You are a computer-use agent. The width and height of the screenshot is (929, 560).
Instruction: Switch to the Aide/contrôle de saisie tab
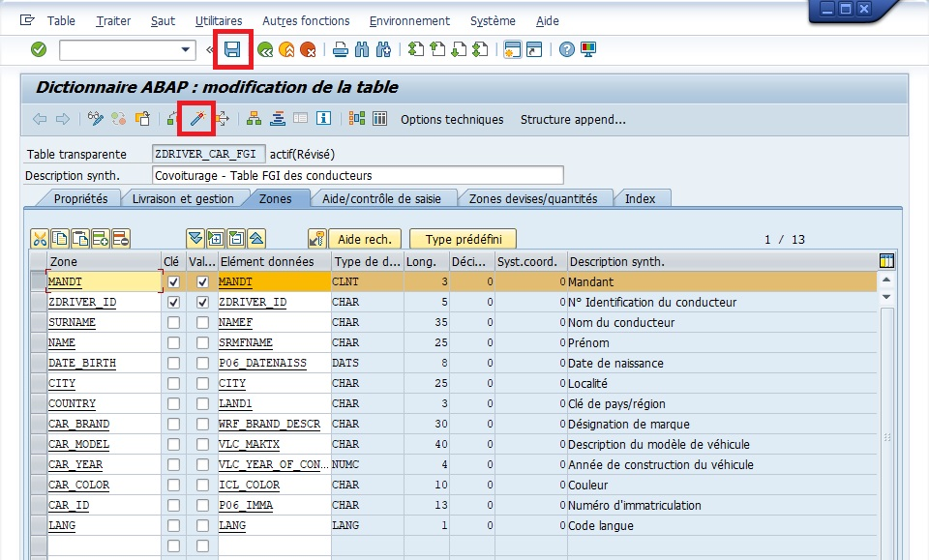[381, 198]
